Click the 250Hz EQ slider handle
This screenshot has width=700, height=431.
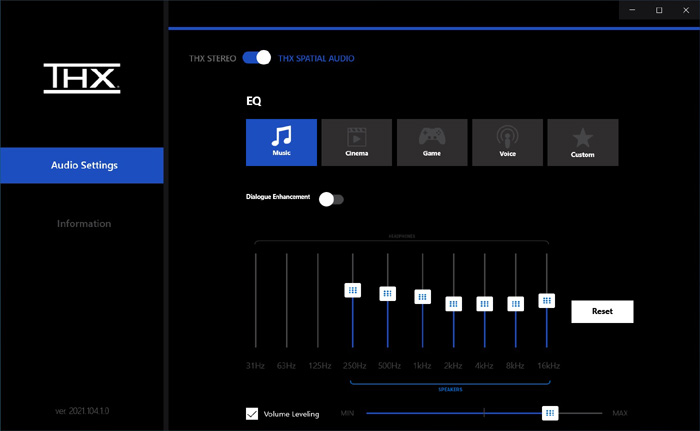(352, 290)
